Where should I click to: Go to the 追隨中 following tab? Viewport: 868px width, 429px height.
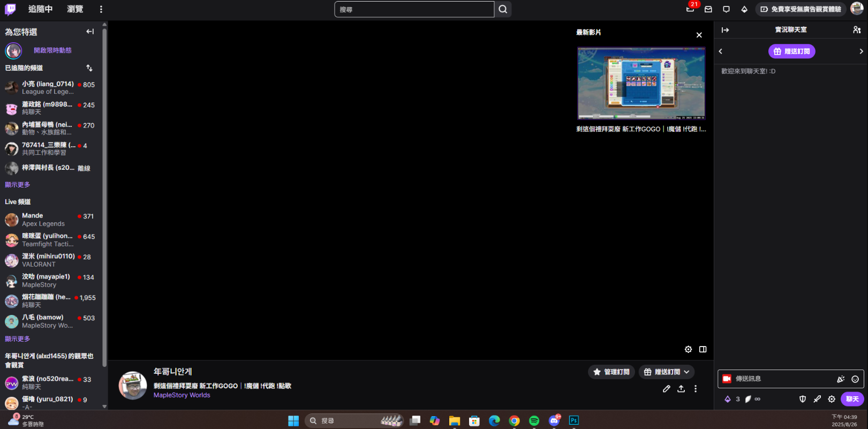(x=40, y=9)
